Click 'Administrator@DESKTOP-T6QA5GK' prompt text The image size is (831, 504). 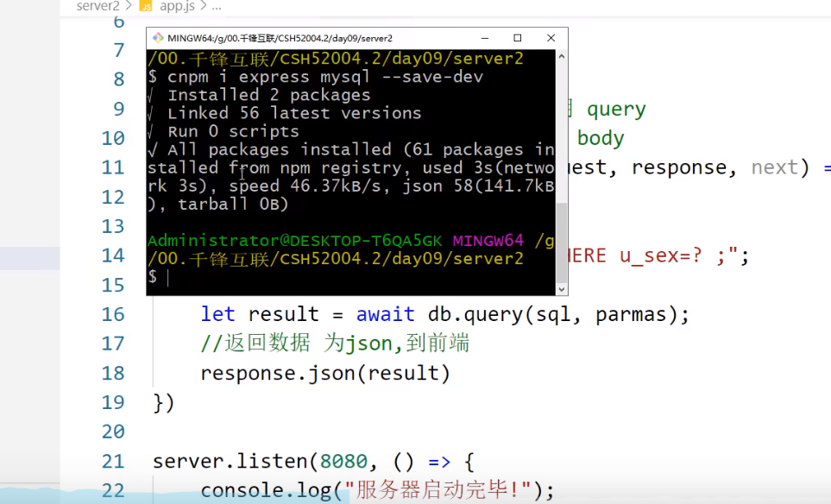[x=294, y=241]
